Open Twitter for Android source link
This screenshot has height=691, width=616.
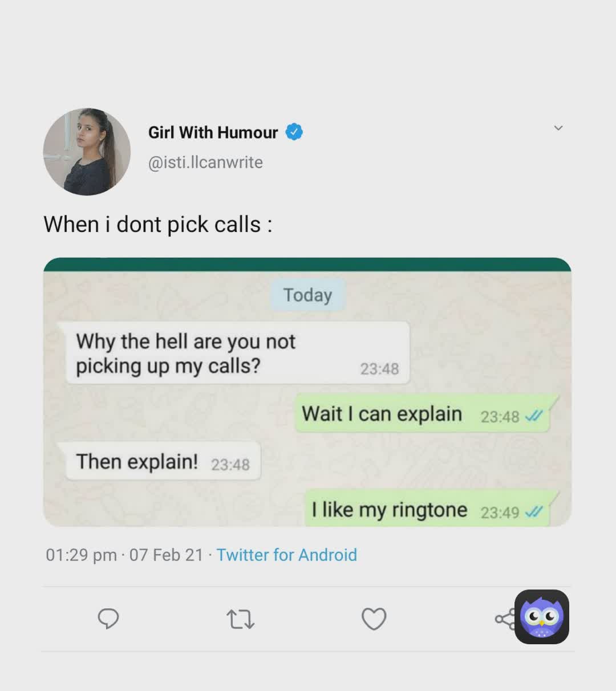(287, 555)
